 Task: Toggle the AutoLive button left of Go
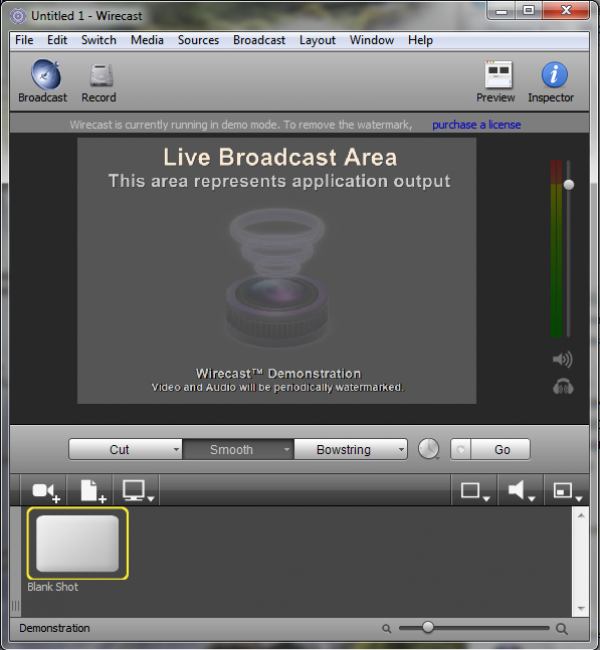click(x=461, y=449)
